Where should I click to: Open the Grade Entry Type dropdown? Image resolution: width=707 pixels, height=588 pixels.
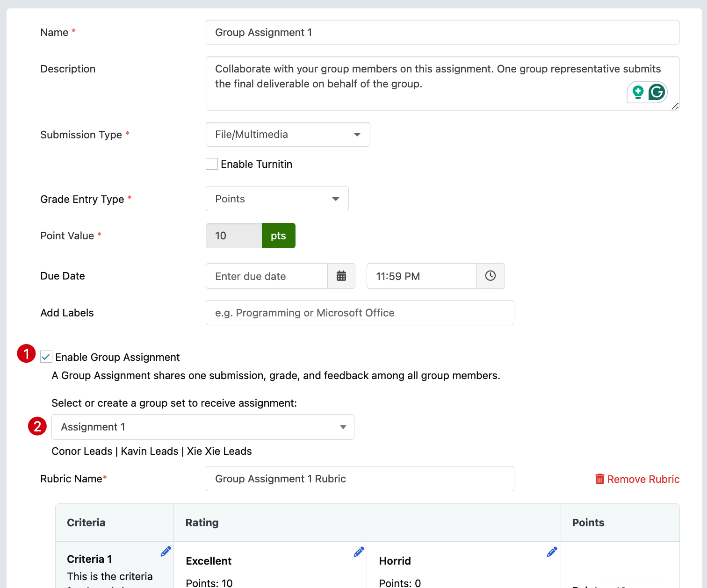277,199
